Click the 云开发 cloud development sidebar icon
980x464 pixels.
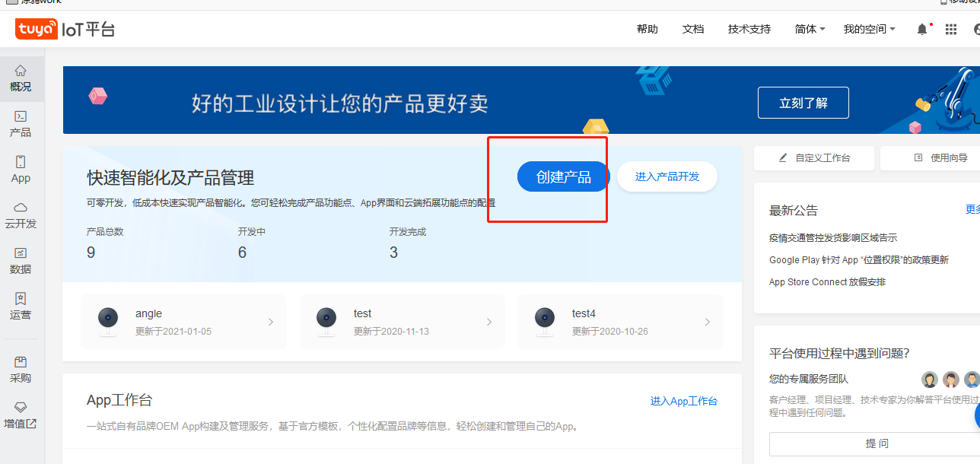21,215
